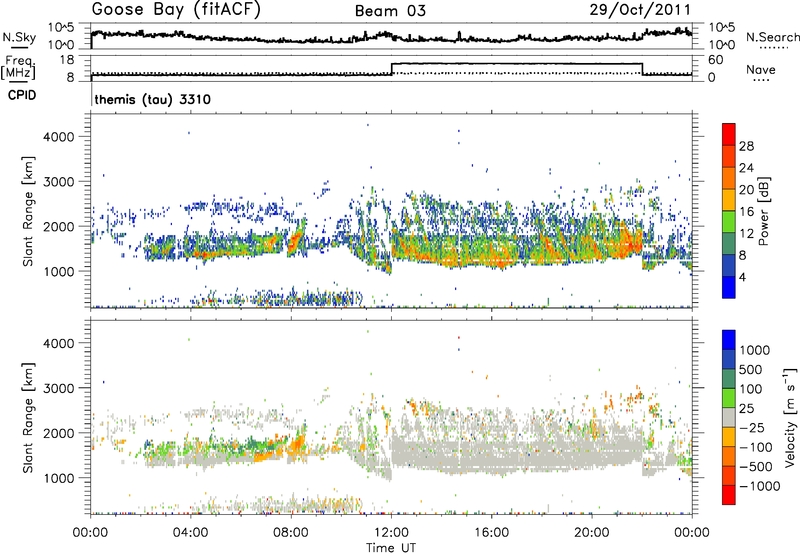Click the '18' tick on frequency axis

[67, 60]
